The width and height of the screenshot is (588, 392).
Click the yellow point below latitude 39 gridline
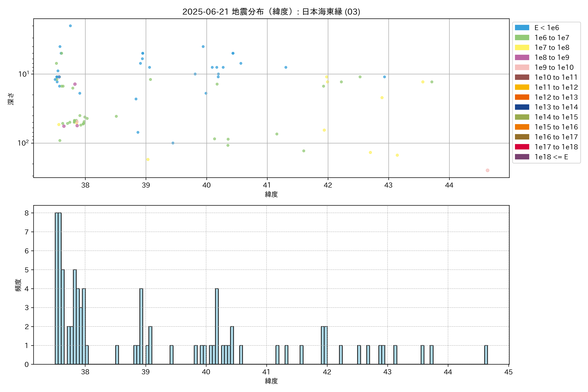pos(148,159)
